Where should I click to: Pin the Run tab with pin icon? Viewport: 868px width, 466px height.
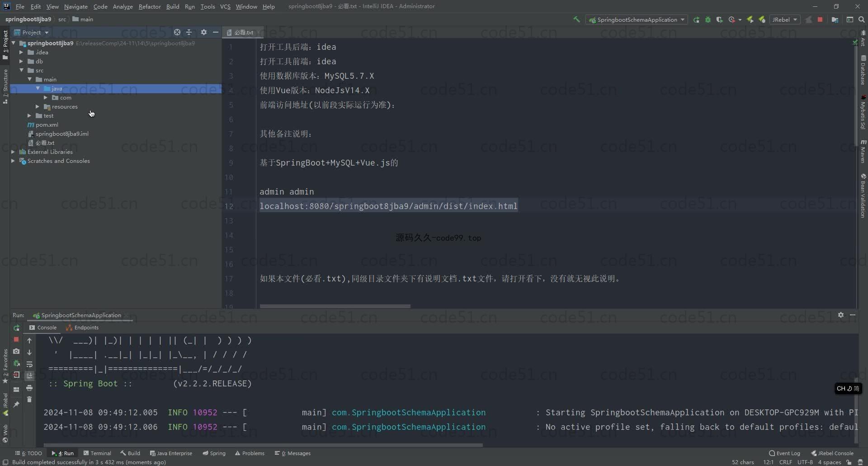[x=16, y=404]
